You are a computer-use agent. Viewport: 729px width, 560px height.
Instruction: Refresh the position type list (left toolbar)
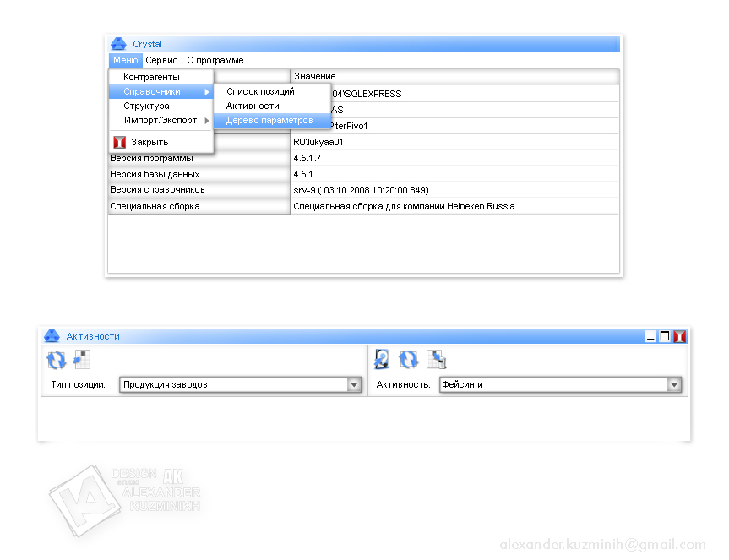(57, 360)
